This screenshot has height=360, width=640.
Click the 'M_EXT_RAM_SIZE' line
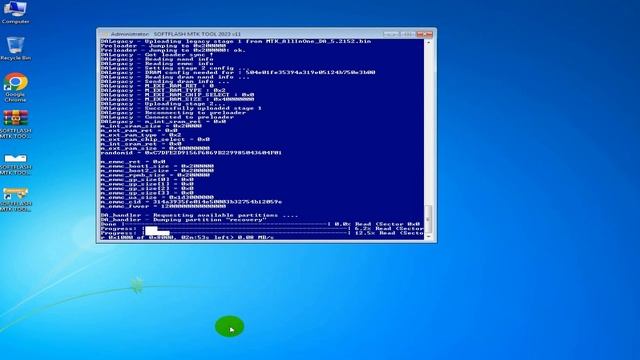(x=177, y=99)
